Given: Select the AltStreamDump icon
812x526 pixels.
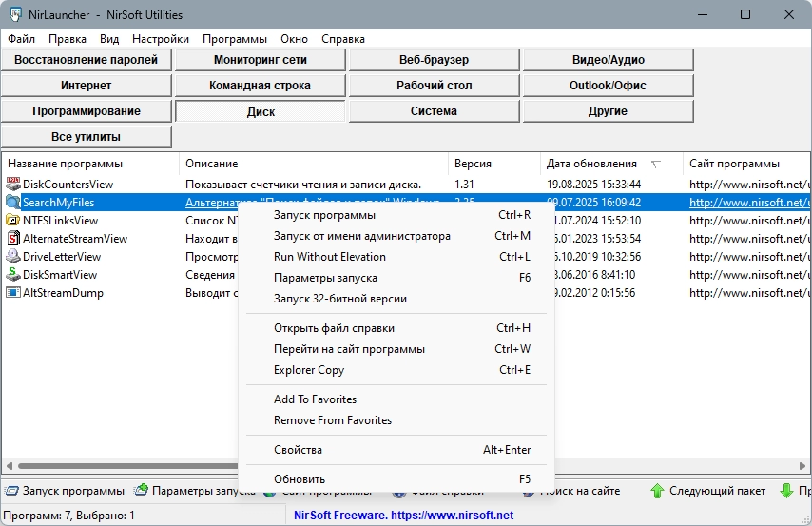Looking at the screenshot, I should [x=13, y=293].
